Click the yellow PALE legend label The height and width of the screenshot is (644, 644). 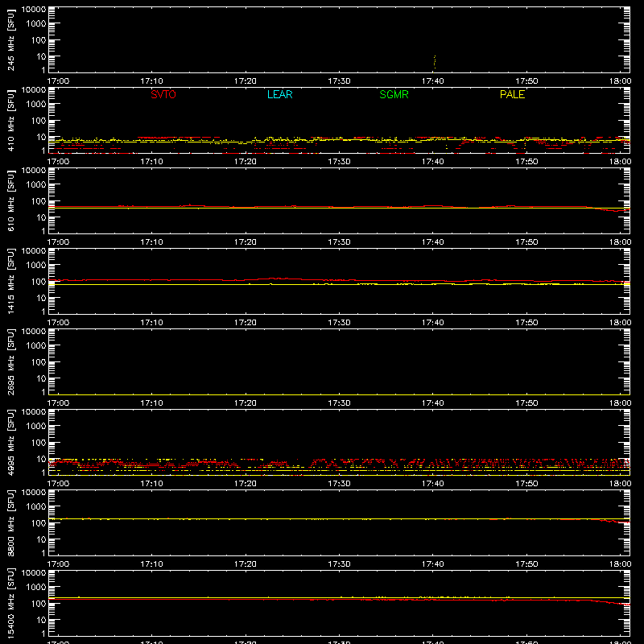pos(512,94)
